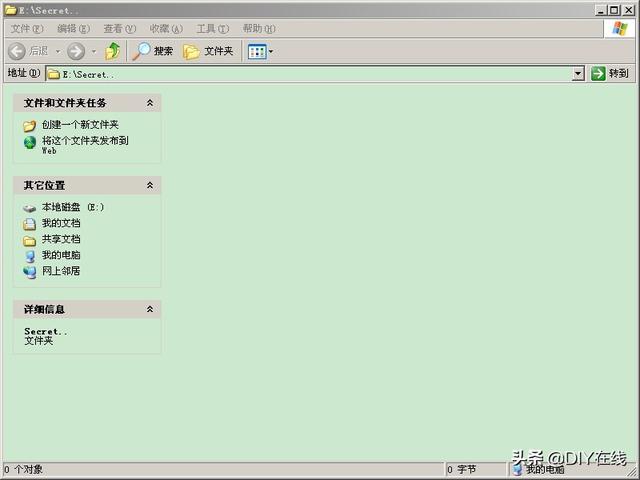Open the View (查看) menu
The height and width of the screenshot is (480, 640).
[120, 29]
